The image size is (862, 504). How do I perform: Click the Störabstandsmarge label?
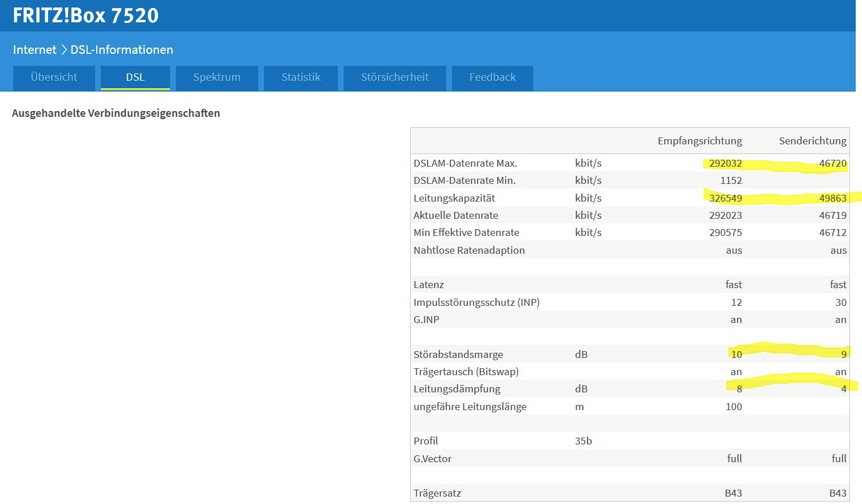458,355
